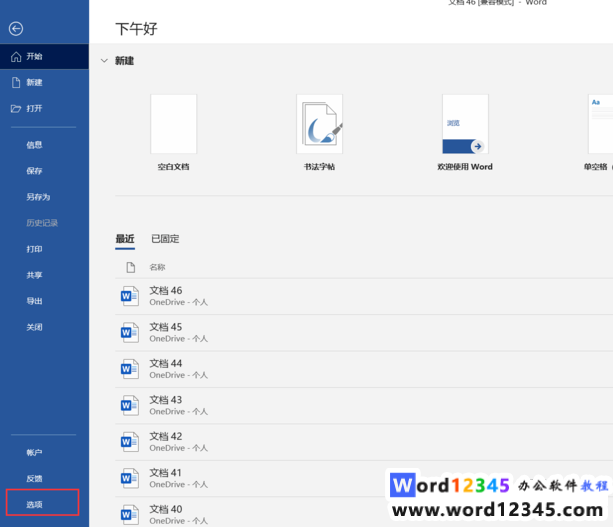The height and width of the screenshot is (527, 613).
Task: Collapse the 新建 section chevron
Action: [104, 61]
